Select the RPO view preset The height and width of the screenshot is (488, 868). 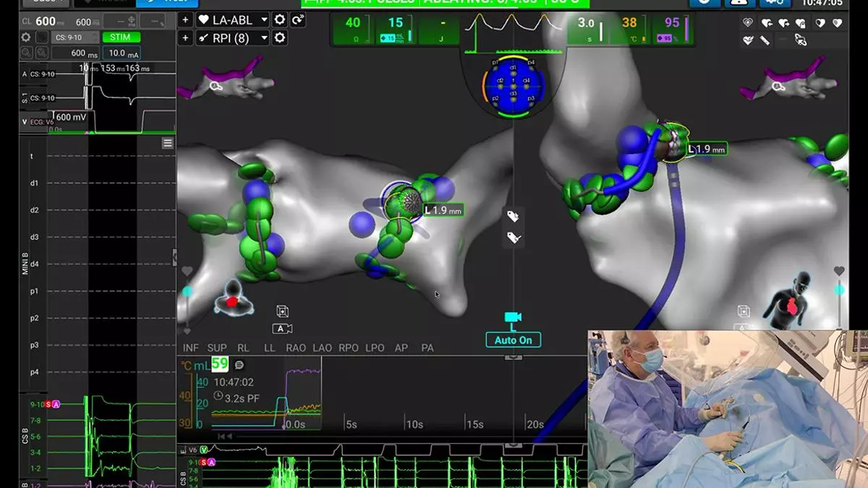coord(349,348)
